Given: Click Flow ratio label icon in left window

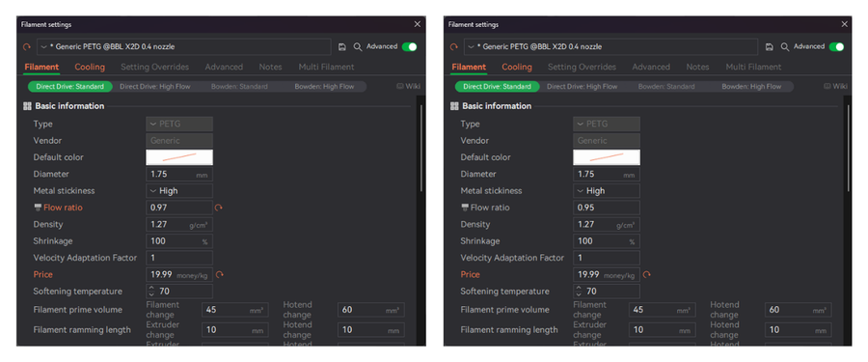Looking at the screenshot, I should 37,208.
